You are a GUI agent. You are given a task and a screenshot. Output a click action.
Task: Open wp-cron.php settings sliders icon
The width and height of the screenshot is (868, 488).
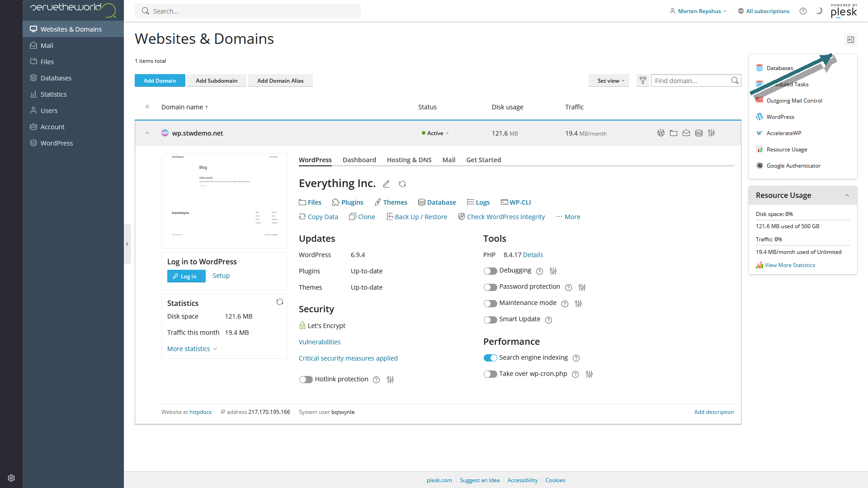tap(590, 374)
